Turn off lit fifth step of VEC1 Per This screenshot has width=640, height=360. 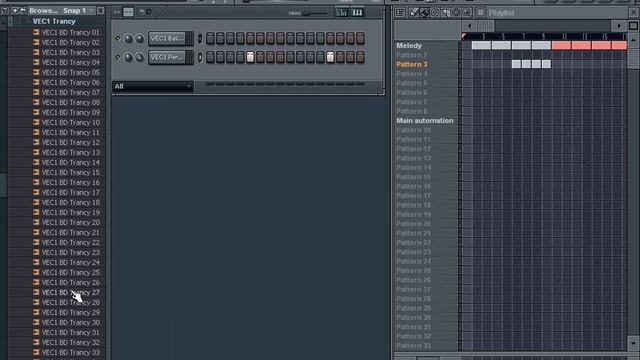[250, 57]
